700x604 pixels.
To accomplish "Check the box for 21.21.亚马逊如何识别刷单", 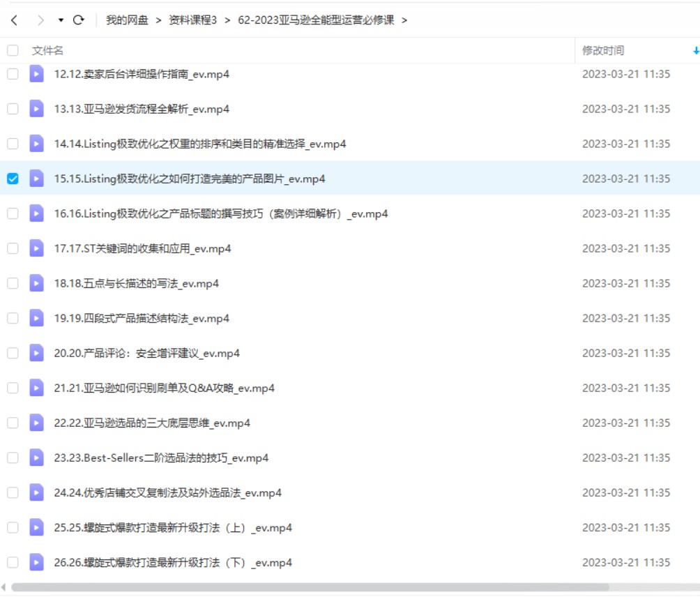I will [x=13, y=388].
